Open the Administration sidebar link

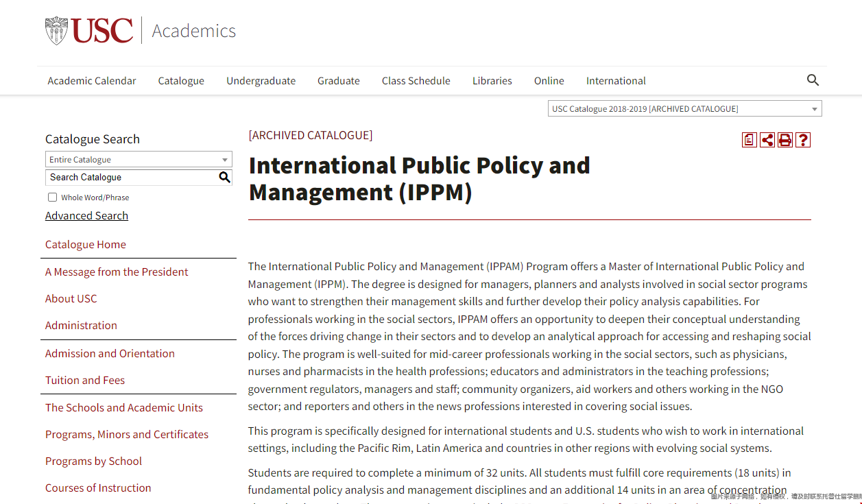pos(81,326)
